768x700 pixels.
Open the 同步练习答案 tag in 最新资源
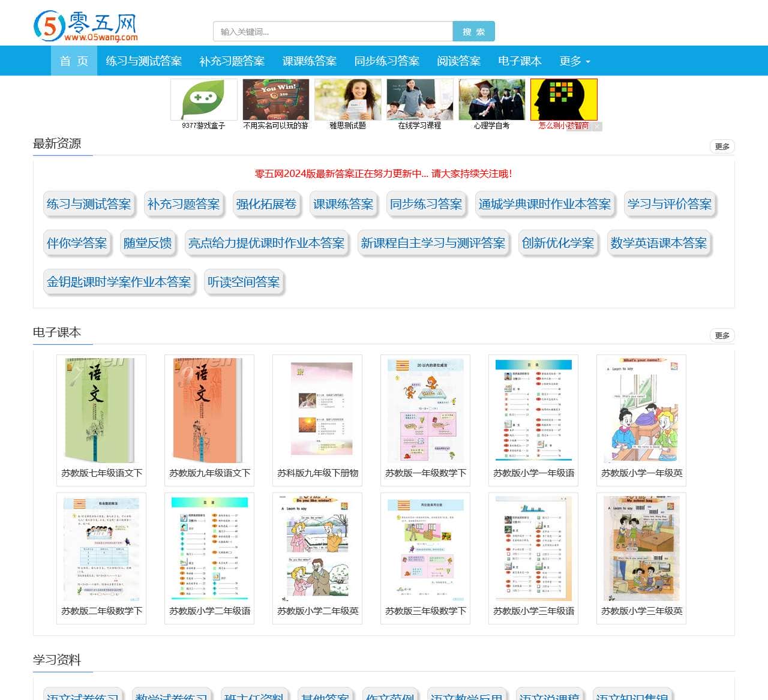(x=426, y=204)
